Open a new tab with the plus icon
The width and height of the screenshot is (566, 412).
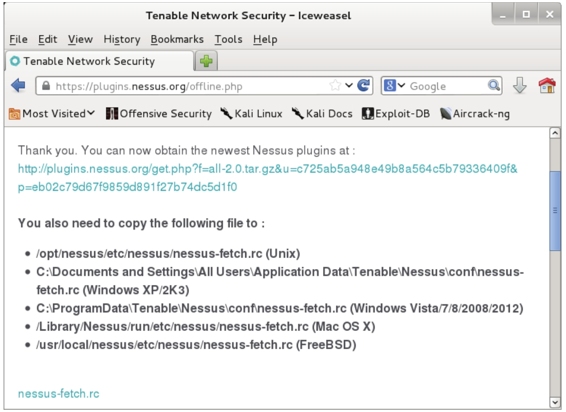pos(206,61)
